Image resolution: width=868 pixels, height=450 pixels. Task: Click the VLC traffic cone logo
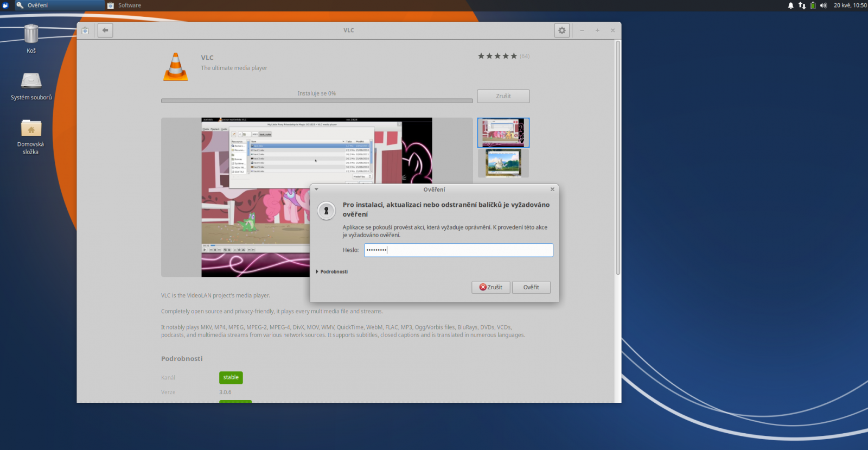[x=176, y=67]
